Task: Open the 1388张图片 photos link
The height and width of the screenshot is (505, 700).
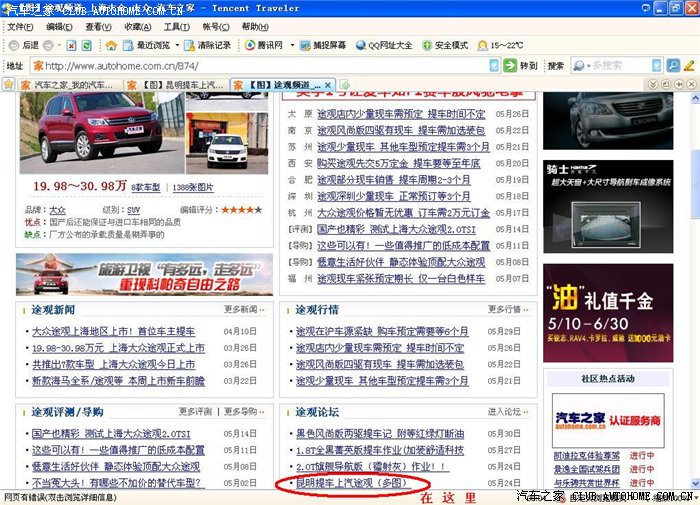Action: click(x=193, y=187)
